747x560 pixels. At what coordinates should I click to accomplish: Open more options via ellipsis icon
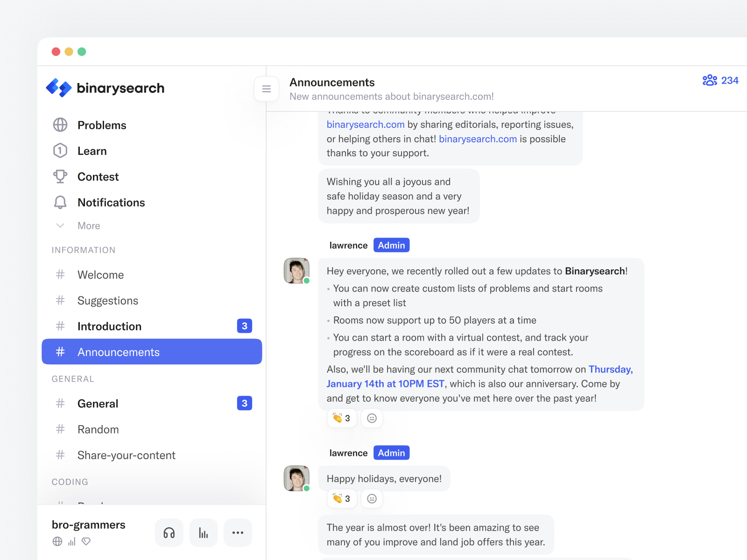pyautogui.click(x=238, y=532)
